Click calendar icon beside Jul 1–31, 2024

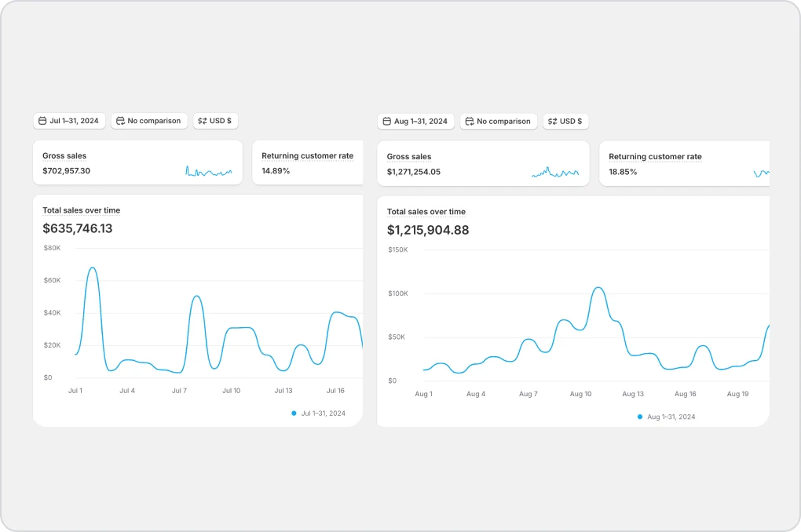pyautogui.click(x=42, y=121)
